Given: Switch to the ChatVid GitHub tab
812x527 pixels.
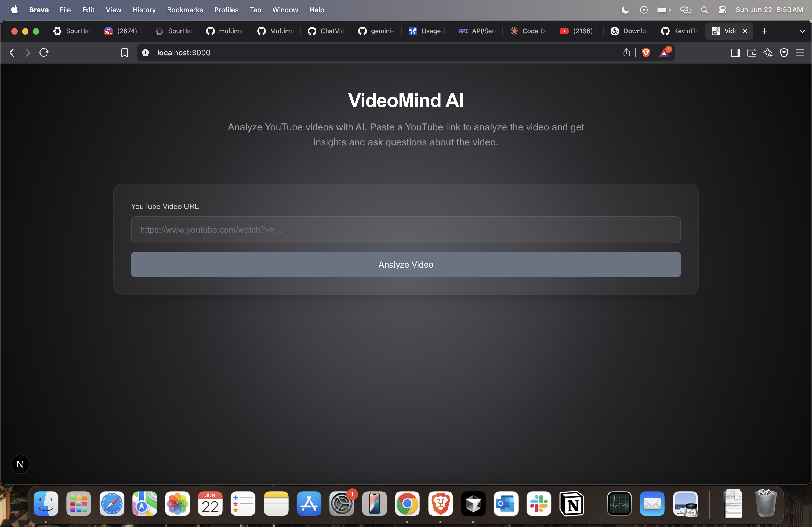Looking at the screenshot, I should point(326,31).
